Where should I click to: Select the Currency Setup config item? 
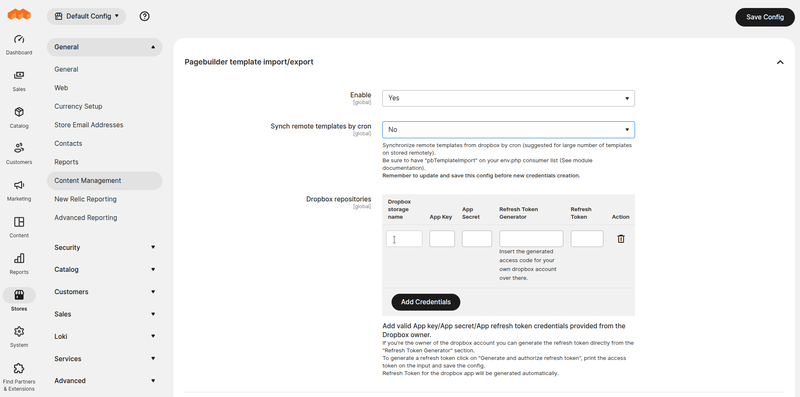[78, 106]
